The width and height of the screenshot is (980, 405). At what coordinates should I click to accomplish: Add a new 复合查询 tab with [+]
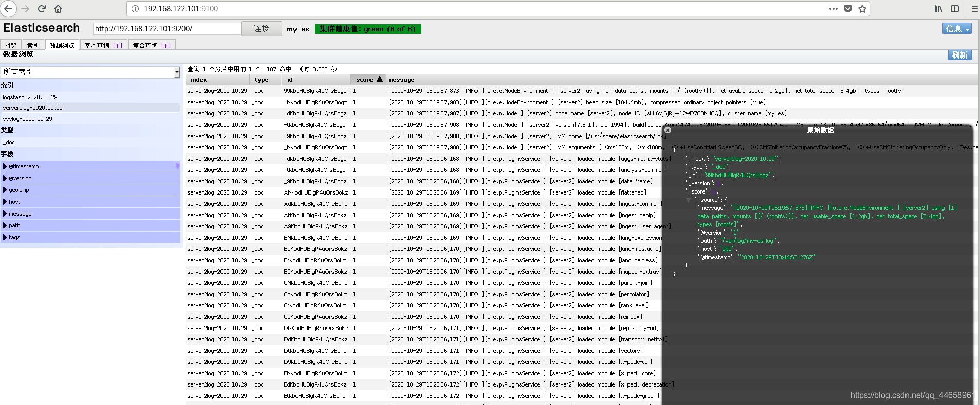pyautogui.click(x=166, y=46)
